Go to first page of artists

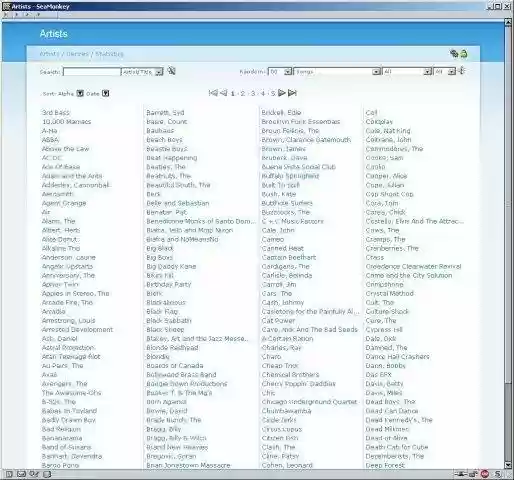(213, 93)
